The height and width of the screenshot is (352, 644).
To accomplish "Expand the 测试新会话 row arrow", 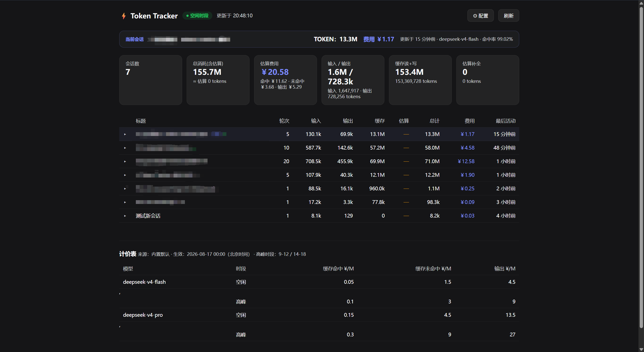I will point(125,216).
